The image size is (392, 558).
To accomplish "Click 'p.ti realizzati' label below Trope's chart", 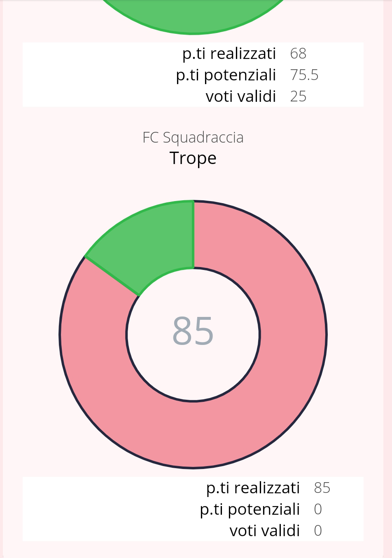I will coord(253,488).
